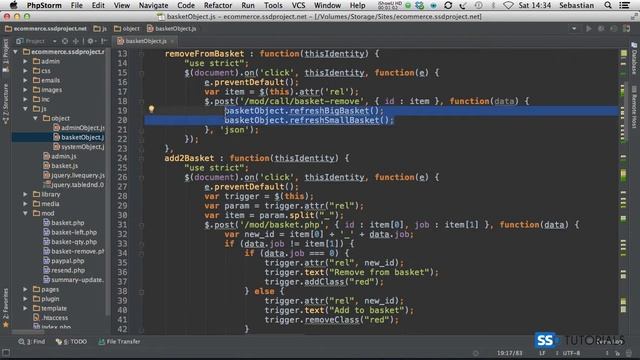Click the object breadcrumb folder
The width and height of the screenshot is (640, 360).
point(127,29)
